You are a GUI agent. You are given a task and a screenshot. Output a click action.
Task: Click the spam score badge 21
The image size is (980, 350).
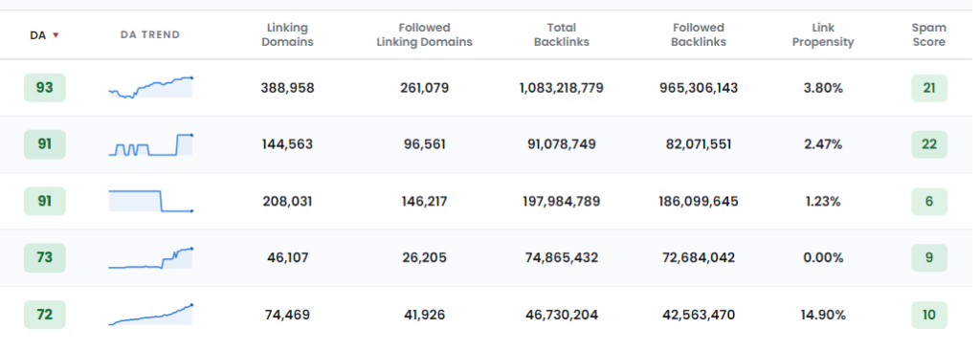coord(928,88)
